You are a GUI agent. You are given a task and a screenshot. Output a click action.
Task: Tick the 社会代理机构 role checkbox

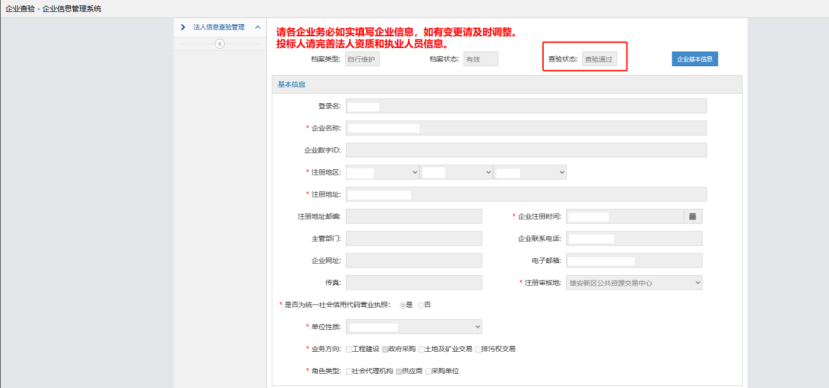349,371
